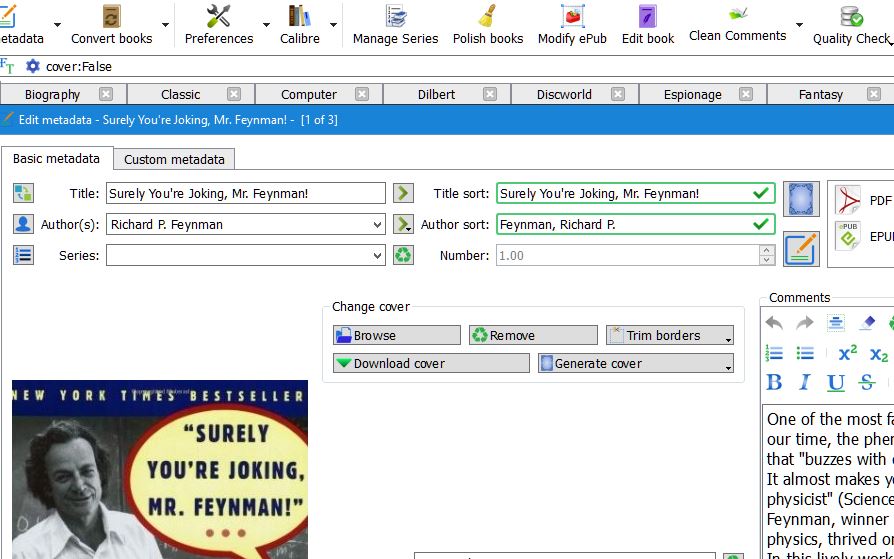Run Quality Check plugin
894x559 pixels.
coord(852,25)
